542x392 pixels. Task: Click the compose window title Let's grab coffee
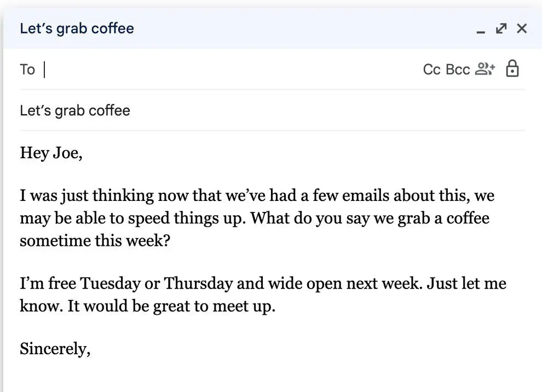77,28
